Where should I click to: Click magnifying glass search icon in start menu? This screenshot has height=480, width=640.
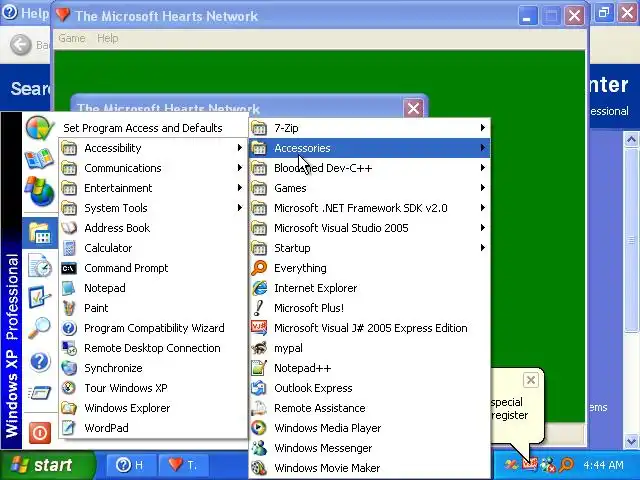click(40, 328)
